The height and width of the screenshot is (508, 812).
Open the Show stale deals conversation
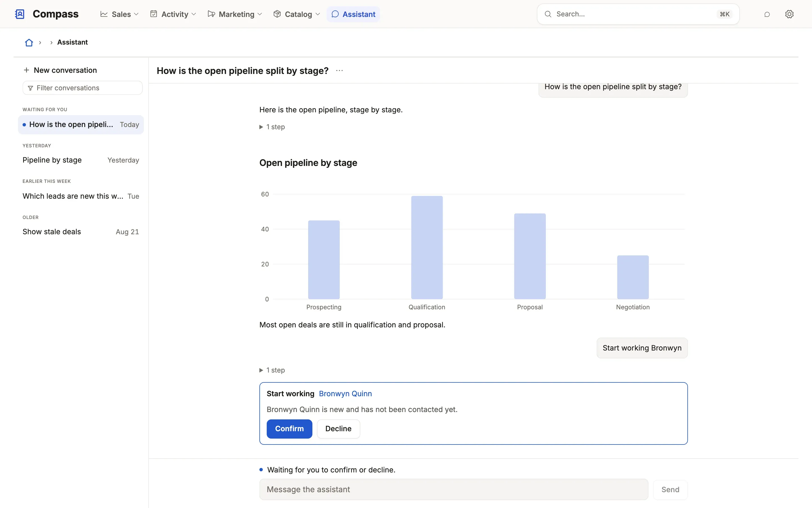point(81,232)
